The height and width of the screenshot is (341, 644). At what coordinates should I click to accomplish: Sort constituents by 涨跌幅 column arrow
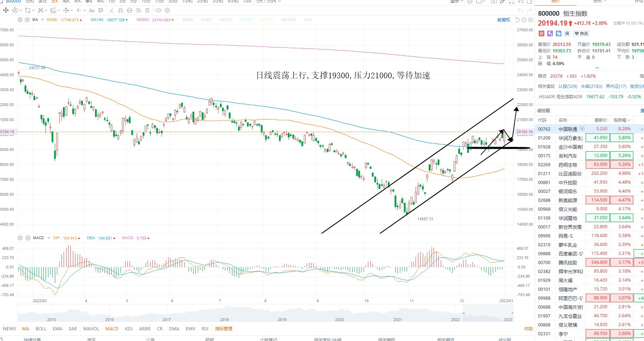pos(629,120)
